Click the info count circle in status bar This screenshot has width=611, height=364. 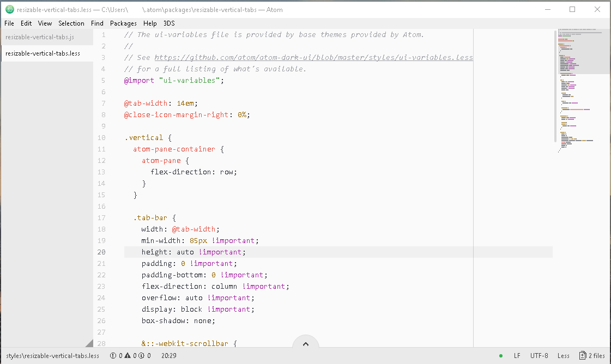(141, 355)
